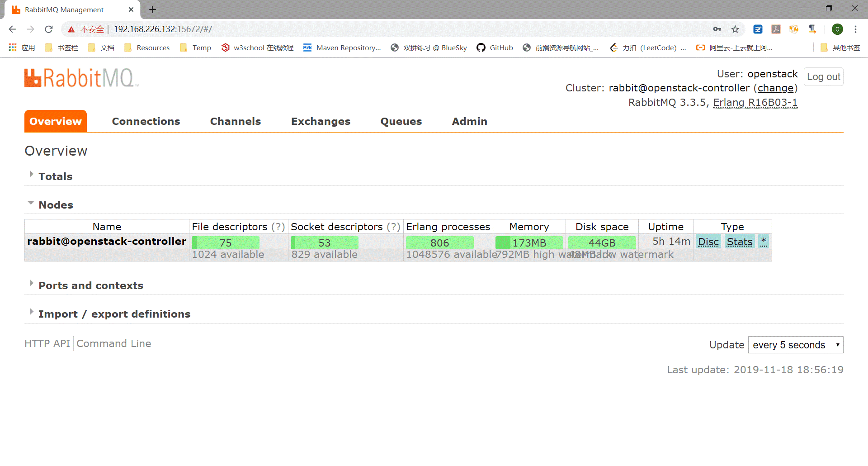Click the Erlang processes bar showing 806
The height and width of the screenshot is (466, 868).
click(440, 243)
